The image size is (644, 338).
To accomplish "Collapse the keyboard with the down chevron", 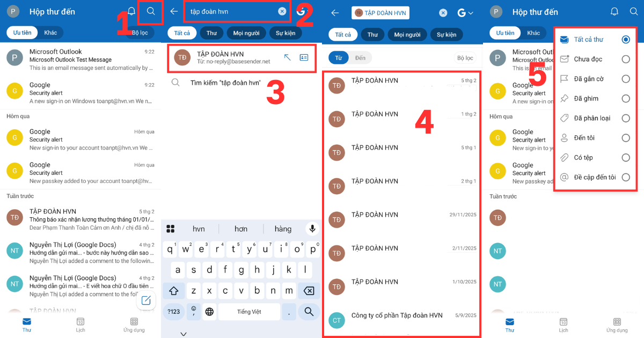I will (184, 333).
